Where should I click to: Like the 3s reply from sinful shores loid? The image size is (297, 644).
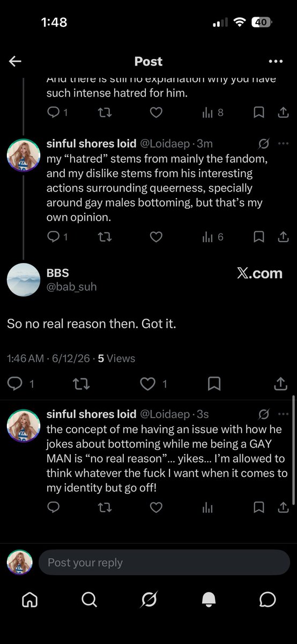pyautogui.click(x=156, y=507)
